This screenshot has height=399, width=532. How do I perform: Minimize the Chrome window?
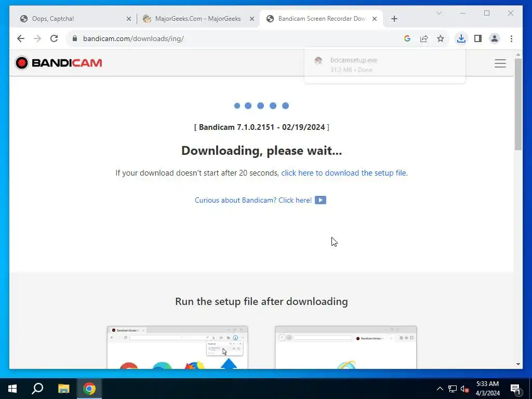pos(463,13)
